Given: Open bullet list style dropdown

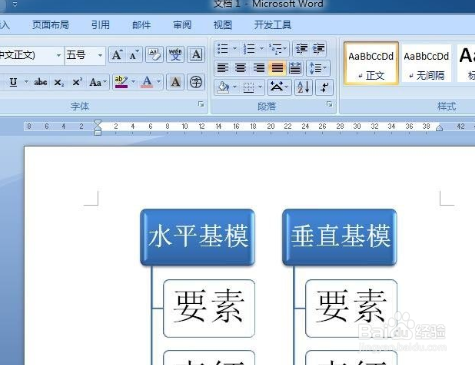Looking at the screenshot, I should [x=235, y=49].
